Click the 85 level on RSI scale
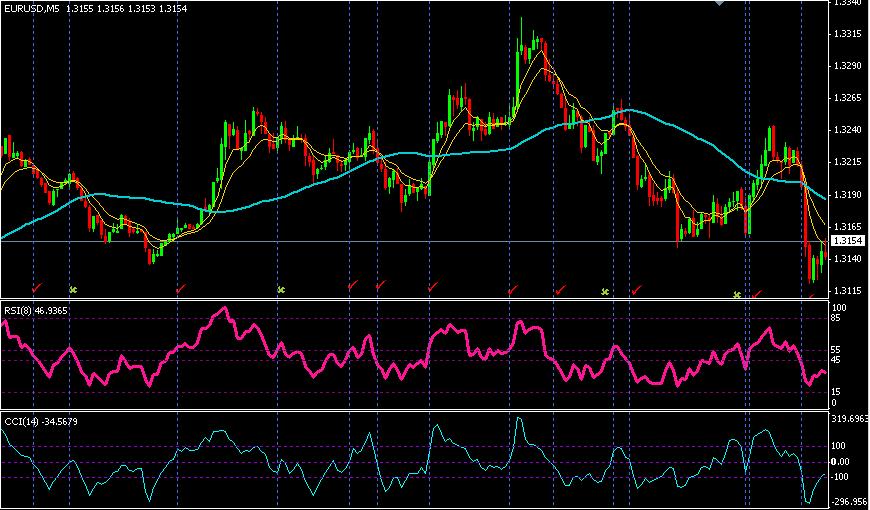This screenshot has height=510, width=870. point(838,318)
